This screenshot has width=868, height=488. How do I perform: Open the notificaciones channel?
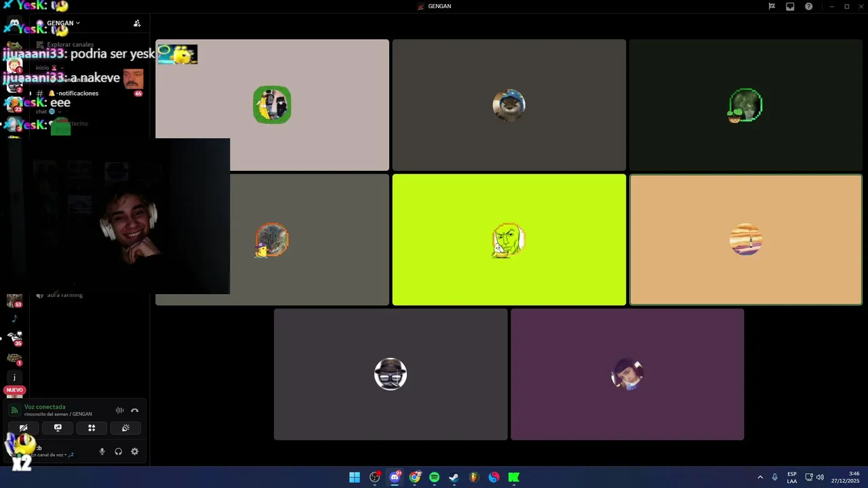[88, 94]
